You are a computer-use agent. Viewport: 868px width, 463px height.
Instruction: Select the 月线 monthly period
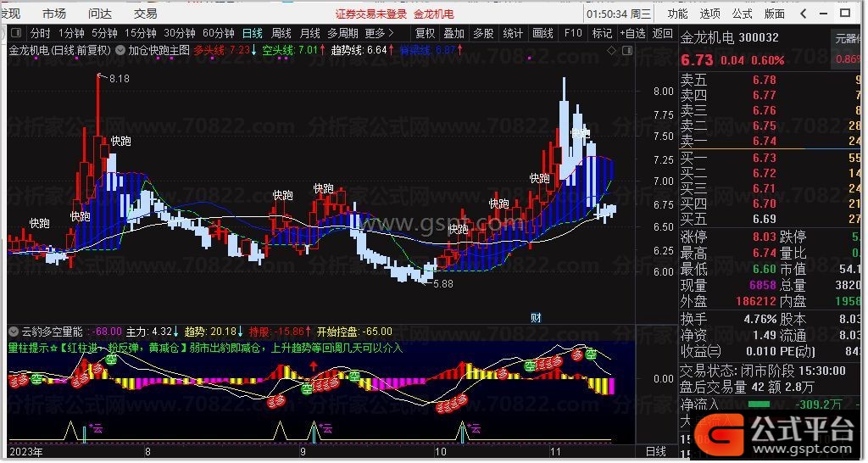(x=310, y=33)
